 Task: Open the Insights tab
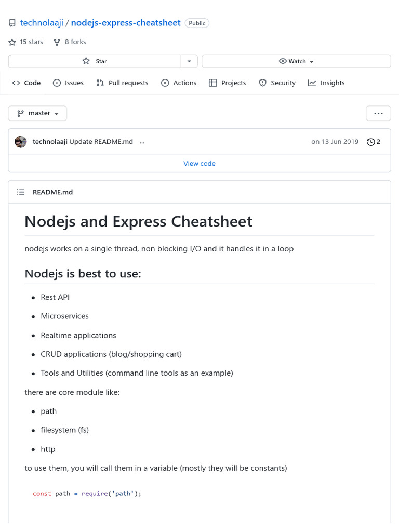click(326, 83)
